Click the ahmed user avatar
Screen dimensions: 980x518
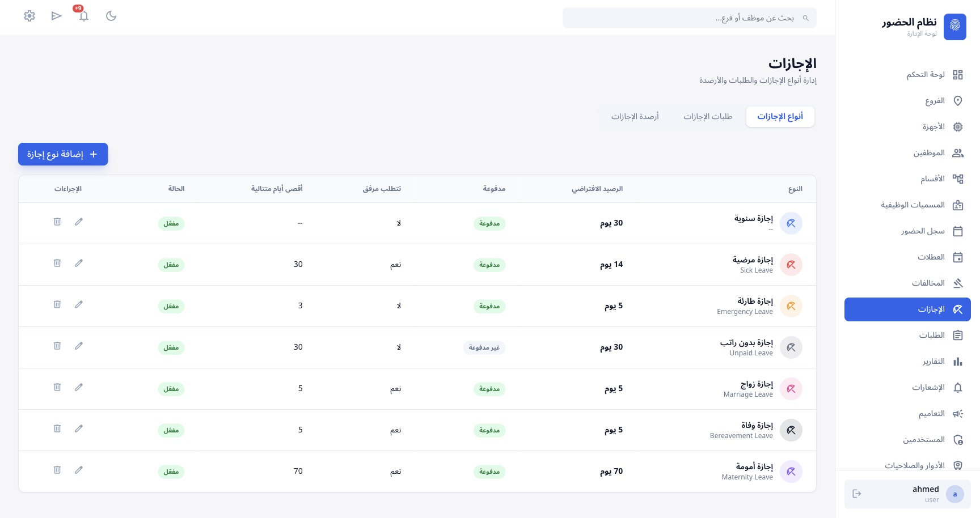955,494
